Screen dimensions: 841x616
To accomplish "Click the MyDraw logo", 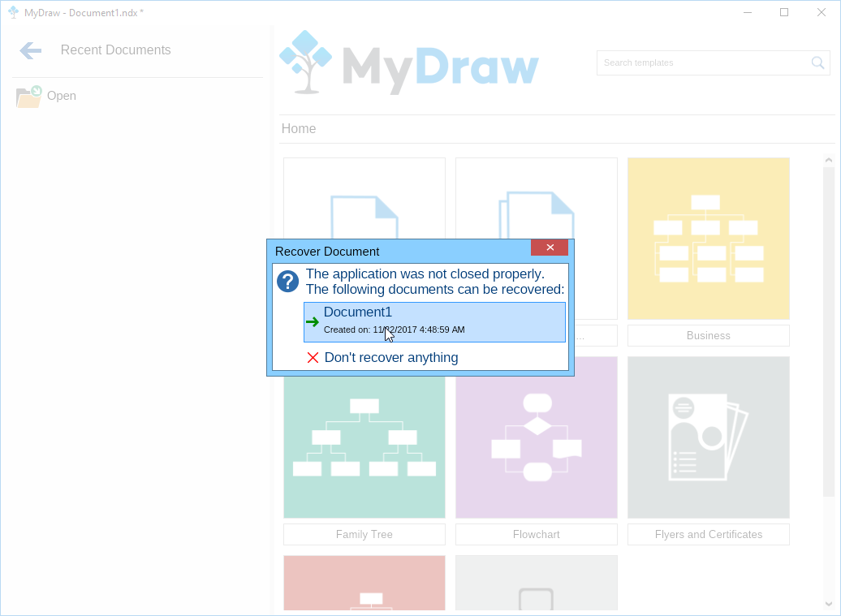I will [409, 62].
